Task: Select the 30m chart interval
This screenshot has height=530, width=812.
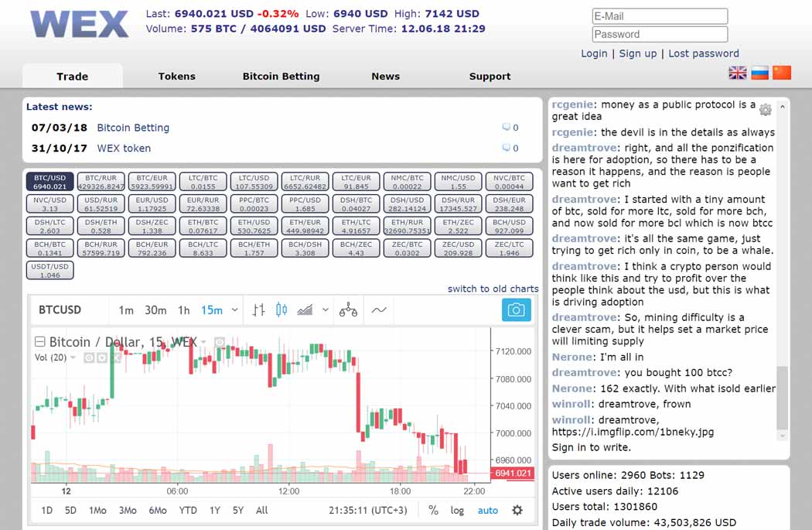Action: click(155, 310)
